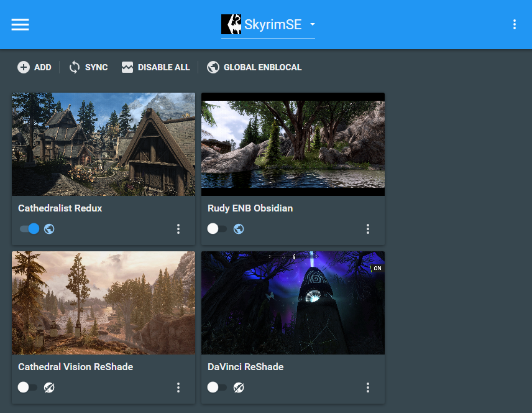This screenshot has height=413, width=532.
Task: Open the header overflow menu
Action: click(x=515, y=24)
